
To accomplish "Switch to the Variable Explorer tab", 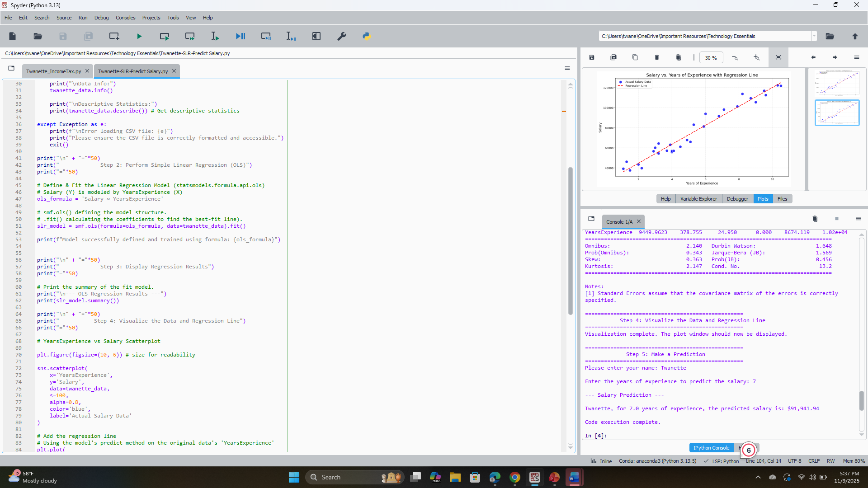I will coord(698,199).
